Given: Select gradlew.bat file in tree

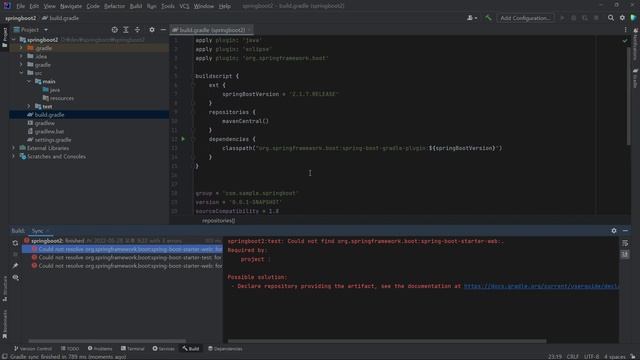Looking at the screenshot, I should (45, 131).
